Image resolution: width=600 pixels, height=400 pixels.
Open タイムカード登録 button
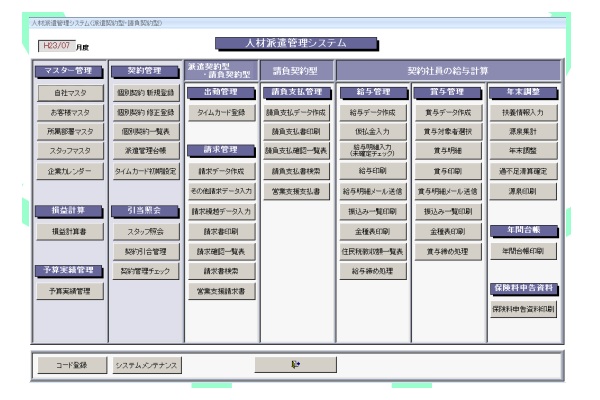pyautogui.click(x=221, y=113)
